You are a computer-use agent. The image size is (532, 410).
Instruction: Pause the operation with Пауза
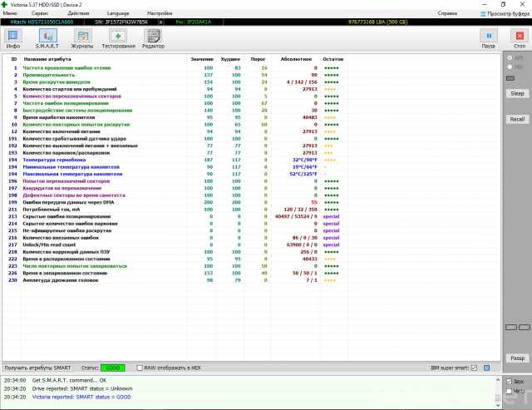tap(488, 39)
